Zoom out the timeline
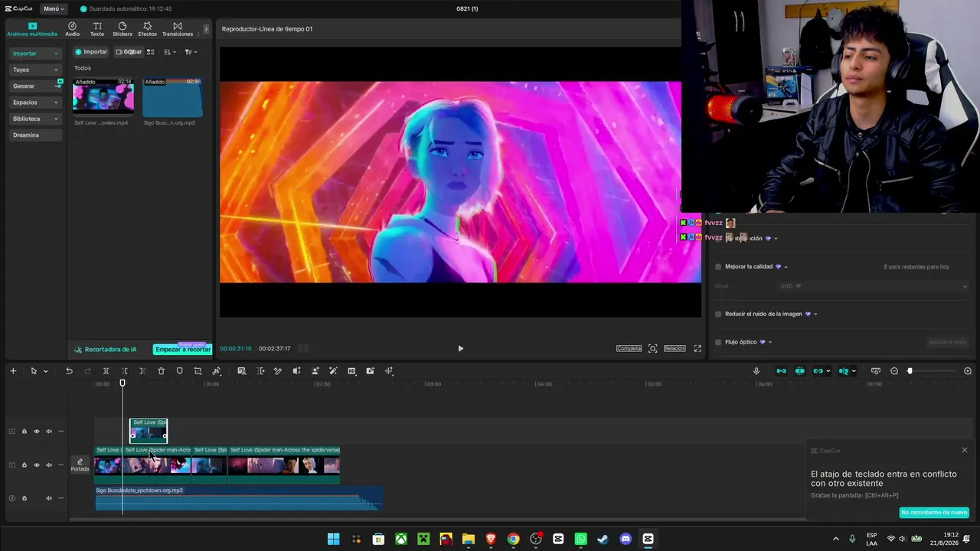Screen dimensions: 980x551 pos(894,371)
